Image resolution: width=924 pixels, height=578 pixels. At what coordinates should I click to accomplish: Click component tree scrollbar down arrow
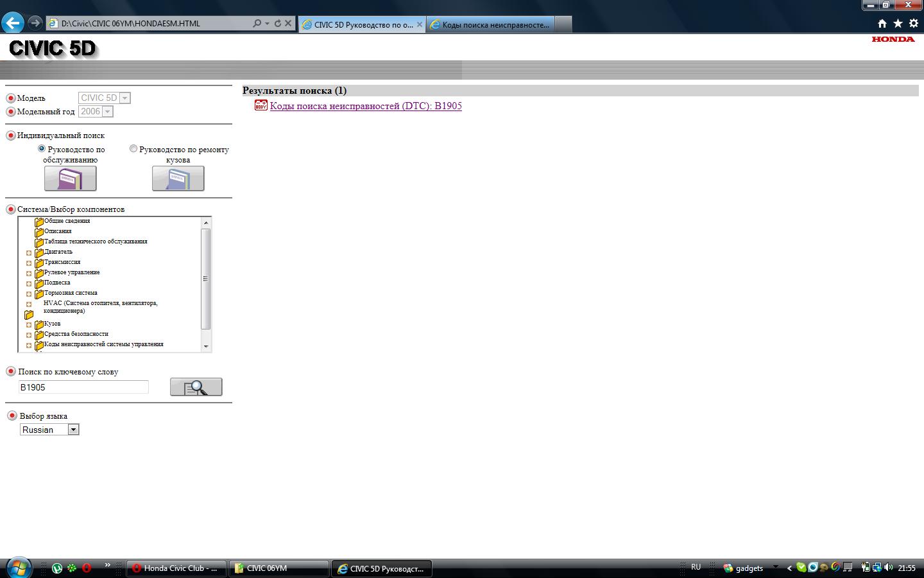pyautogui.click(x=206, y=347)
